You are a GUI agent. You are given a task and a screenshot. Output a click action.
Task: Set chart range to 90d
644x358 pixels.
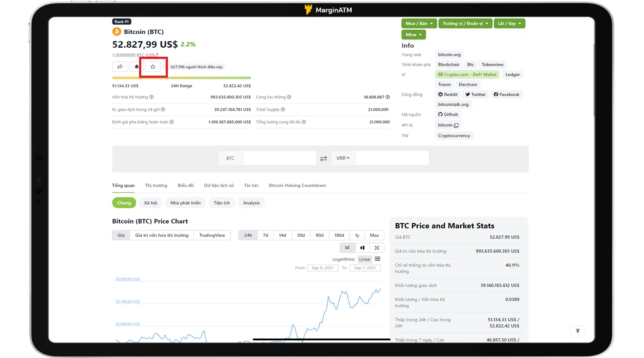click(x=319, y=236)
